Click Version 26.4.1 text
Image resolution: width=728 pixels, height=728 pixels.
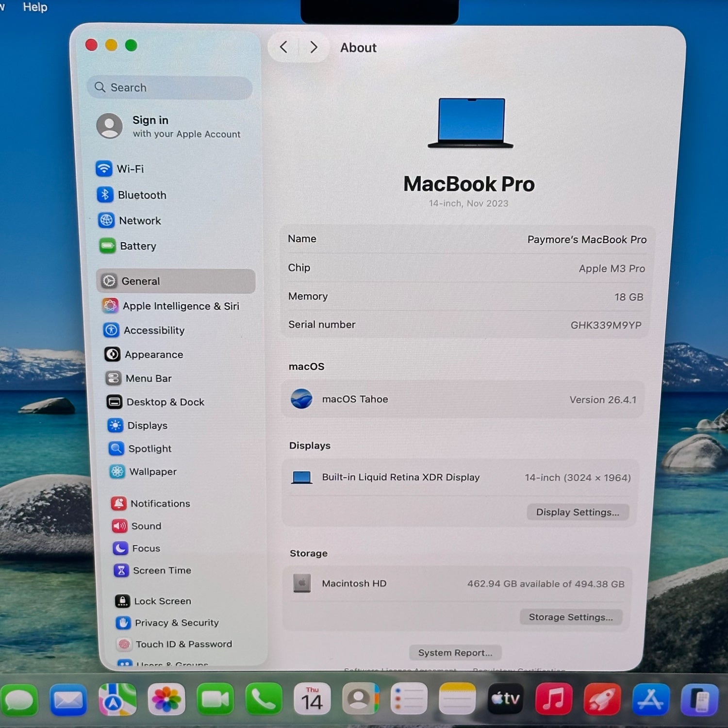coord(603,400)
